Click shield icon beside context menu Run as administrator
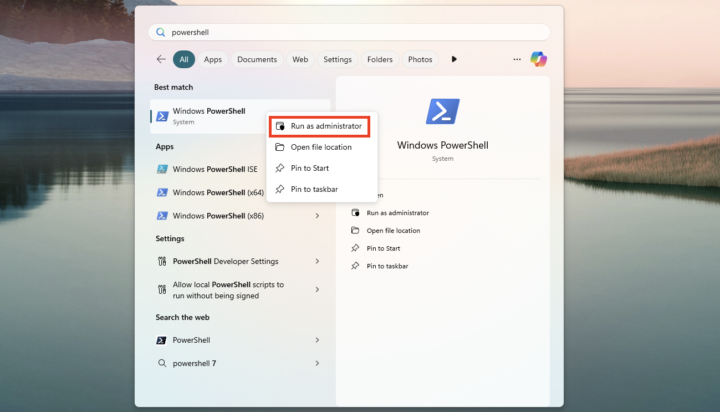The image size is (720, 412). pos(280,126)
